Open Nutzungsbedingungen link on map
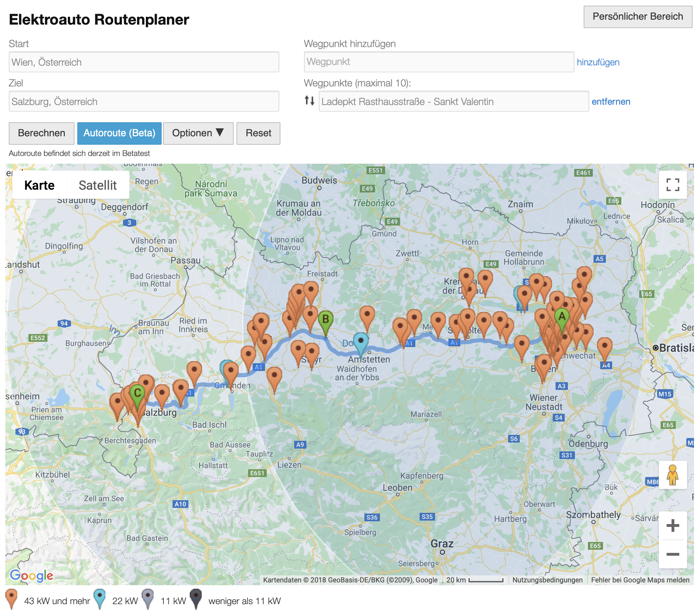The height and width of the screenshot is (614, 700). coord(547,580)
